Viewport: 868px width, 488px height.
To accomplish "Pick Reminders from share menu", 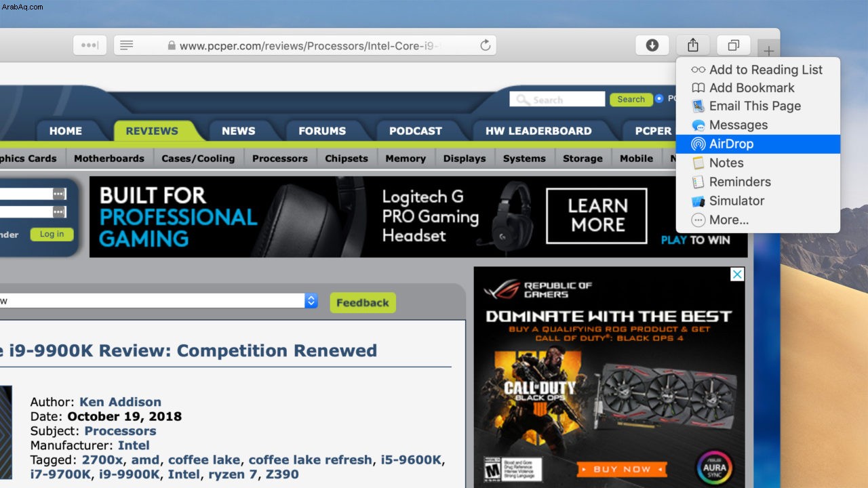I will pyautogui.click(x=758, y=182).
